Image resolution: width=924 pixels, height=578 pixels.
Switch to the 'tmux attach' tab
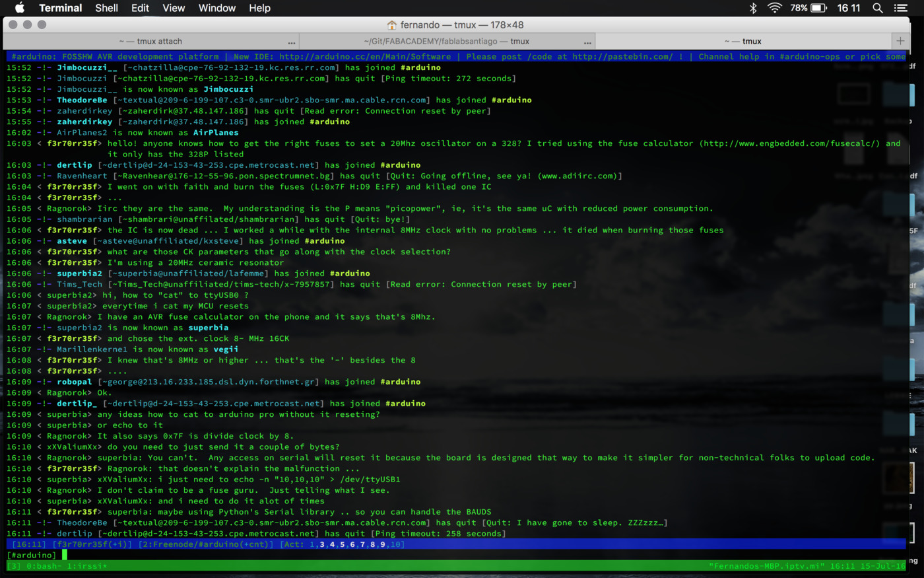click(x=150, y=41)
